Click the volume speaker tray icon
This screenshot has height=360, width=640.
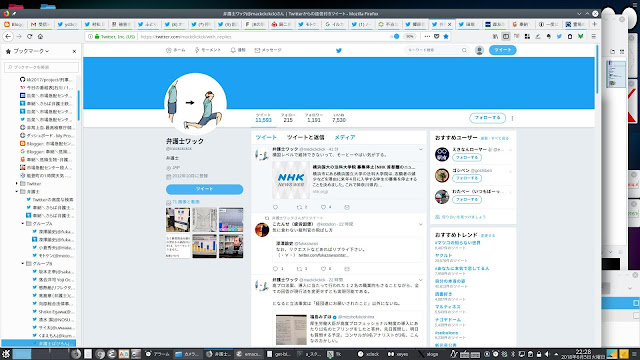click(547, 354)
